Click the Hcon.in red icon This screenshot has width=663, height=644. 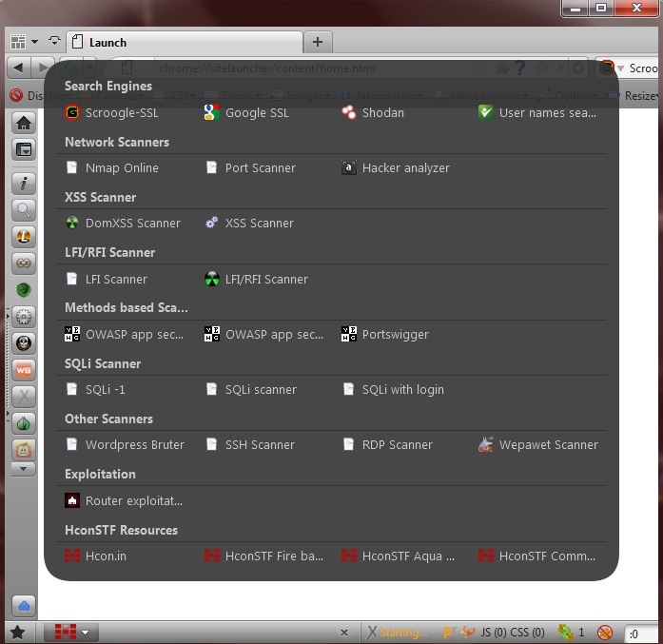(72, 556)
